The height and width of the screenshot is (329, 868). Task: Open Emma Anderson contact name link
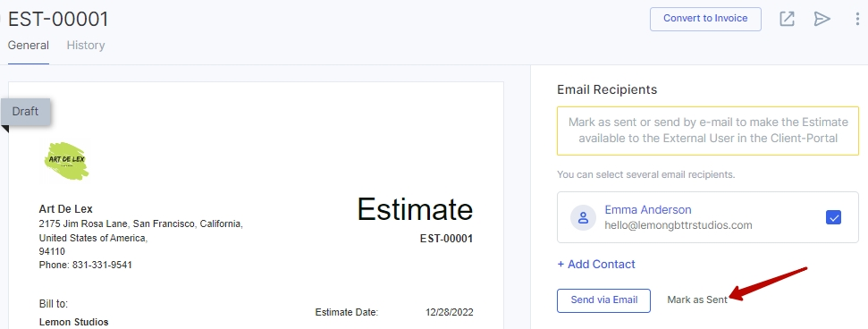[x=648, y=210]
